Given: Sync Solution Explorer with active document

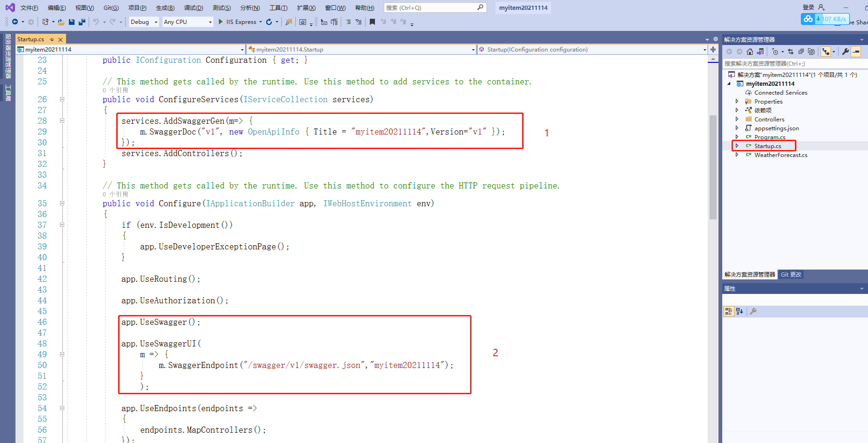Looking at the screenshot, I should point(791,52).
